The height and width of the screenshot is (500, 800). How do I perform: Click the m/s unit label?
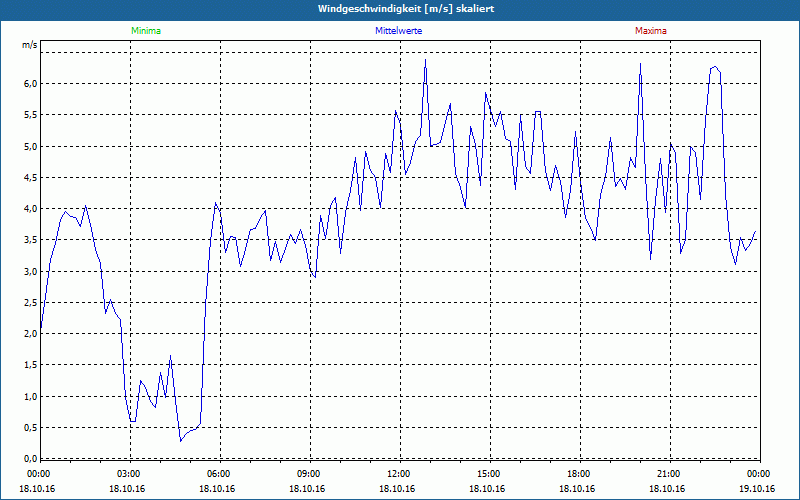(30, 45)
